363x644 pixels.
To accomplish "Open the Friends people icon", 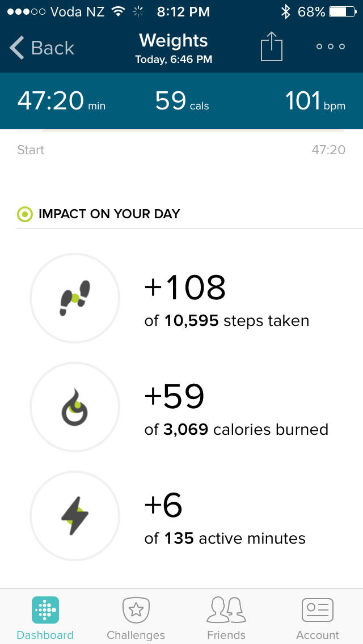I will tap(226, 611).
